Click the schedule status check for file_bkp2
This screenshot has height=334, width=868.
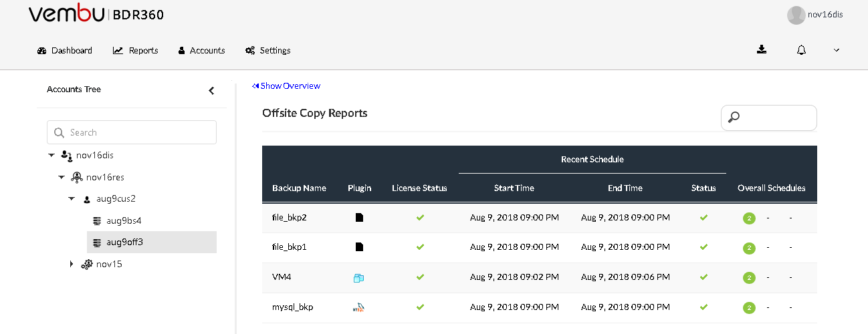703,217
